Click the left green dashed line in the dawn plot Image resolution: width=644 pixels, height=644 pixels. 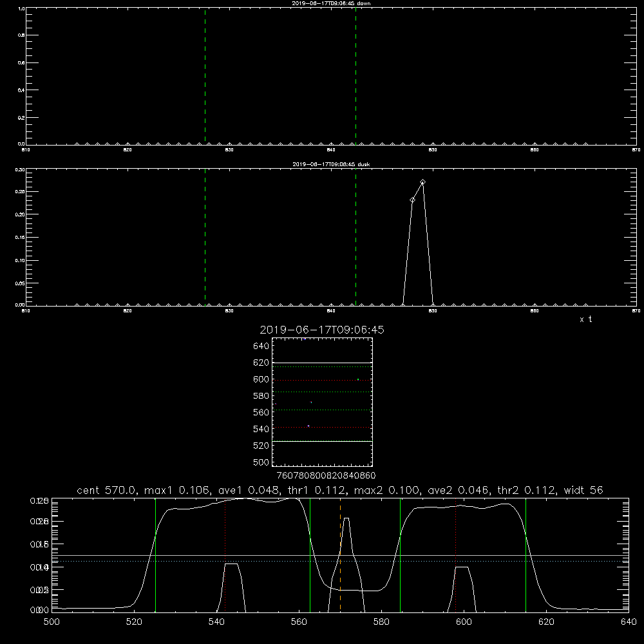click(205, 76)
